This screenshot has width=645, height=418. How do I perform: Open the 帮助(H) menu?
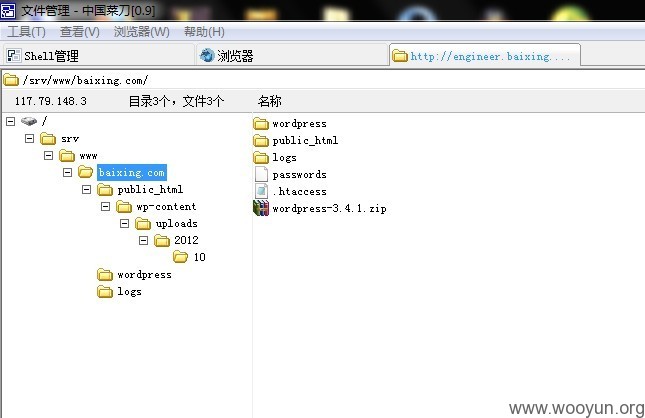pyautogui.click(x=204, y=32)
